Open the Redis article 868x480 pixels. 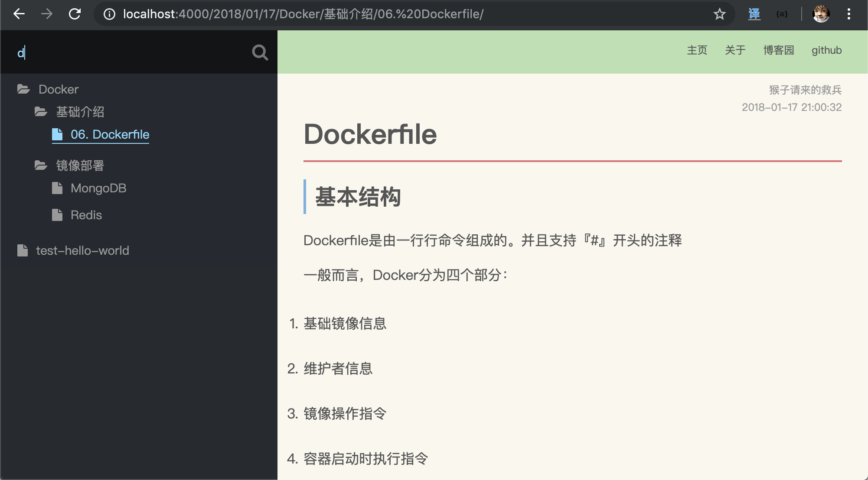(x=86, y=215)
